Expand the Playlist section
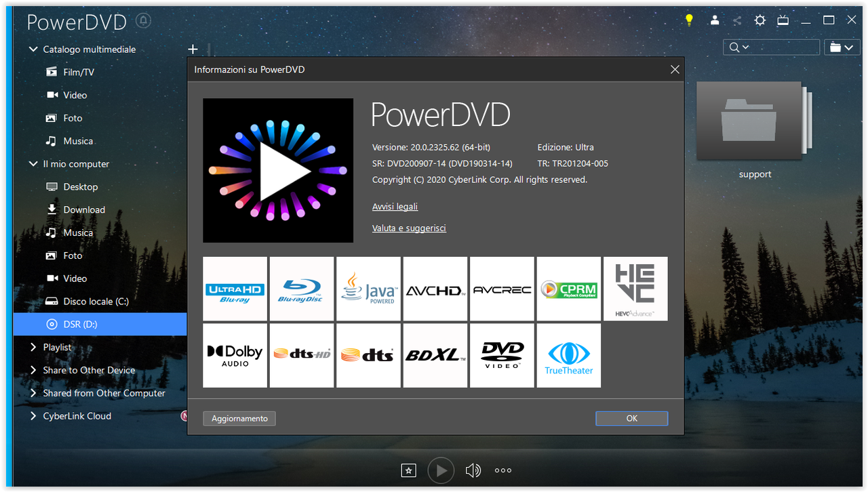This screenshot has height=492, width=868. (33, 347)
